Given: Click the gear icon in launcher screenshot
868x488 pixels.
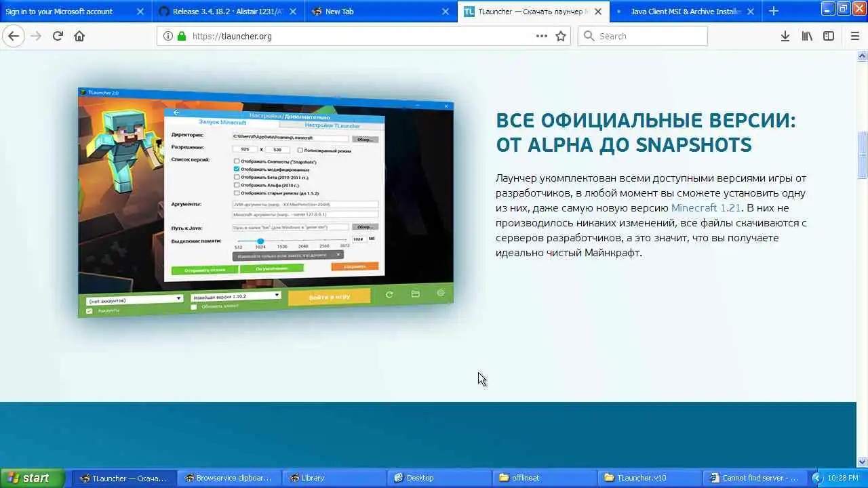Looking at the screenshot, I should [x=441, y=293].
